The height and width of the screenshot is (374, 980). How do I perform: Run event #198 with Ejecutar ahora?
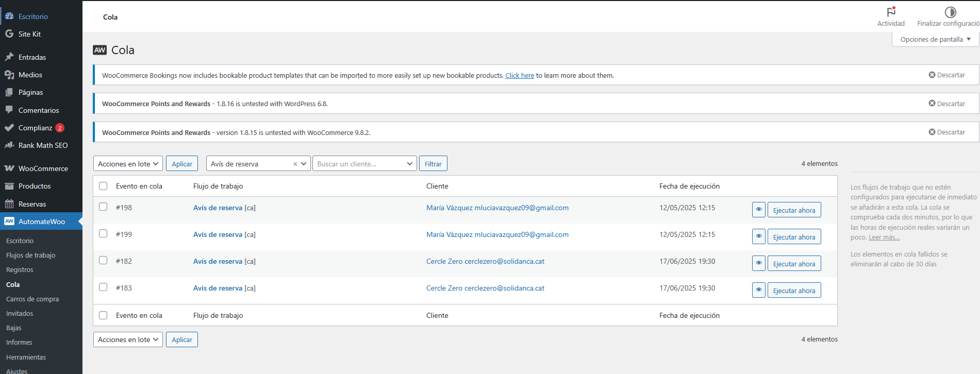tap(794, 210)
